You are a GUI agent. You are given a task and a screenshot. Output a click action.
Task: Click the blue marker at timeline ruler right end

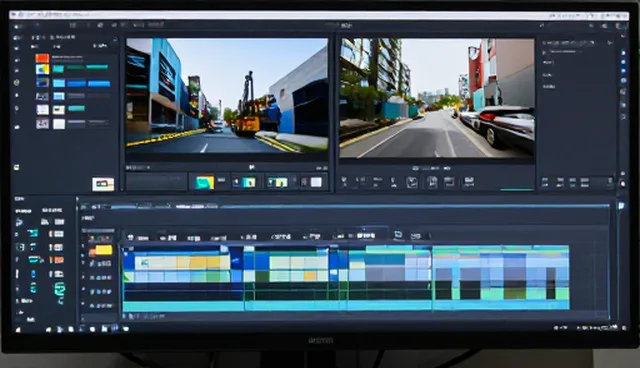(621, 206)
